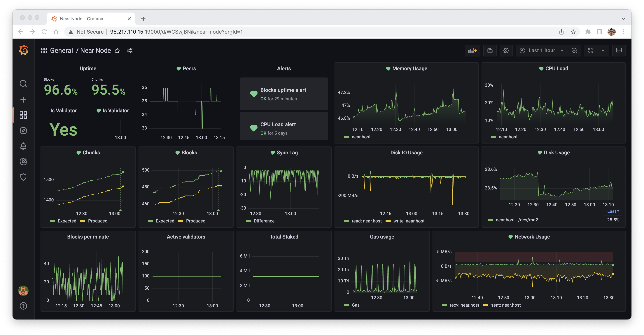Click the Near Node breadcrumb title
The image size is (644, 335).
(x=95, y=51)
